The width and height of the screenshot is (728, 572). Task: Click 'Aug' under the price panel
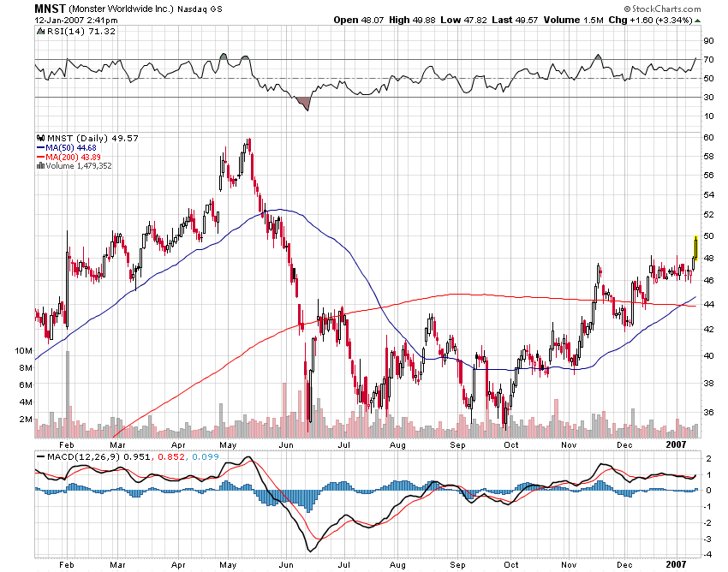398,445
